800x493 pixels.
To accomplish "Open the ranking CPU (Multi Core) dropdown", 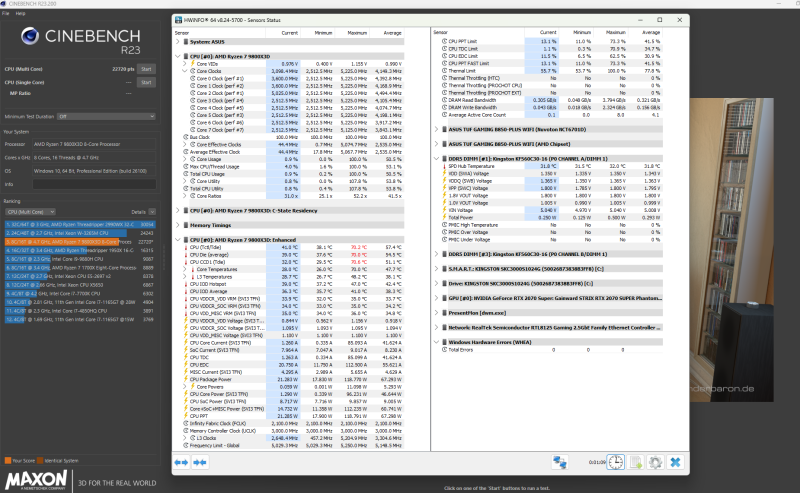I will coord(30,212).
